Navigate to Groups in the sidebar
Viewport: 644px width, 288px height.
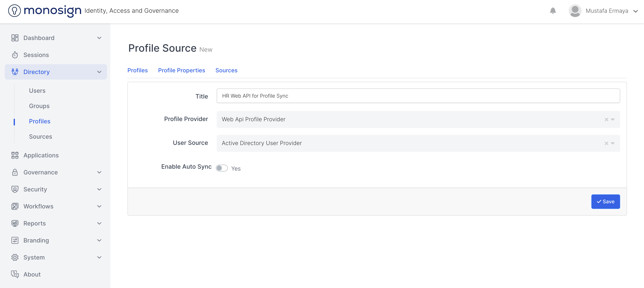pos(39,106)
